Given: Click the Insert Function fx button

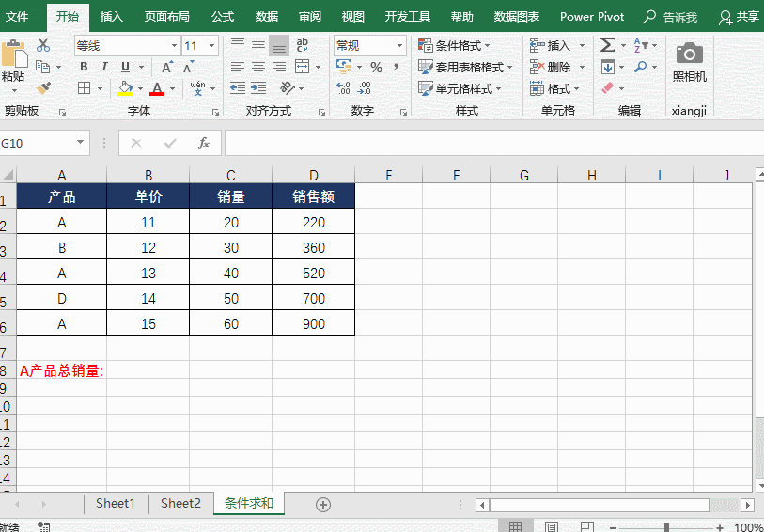Looking at the screenshot, I should [204, 143].
